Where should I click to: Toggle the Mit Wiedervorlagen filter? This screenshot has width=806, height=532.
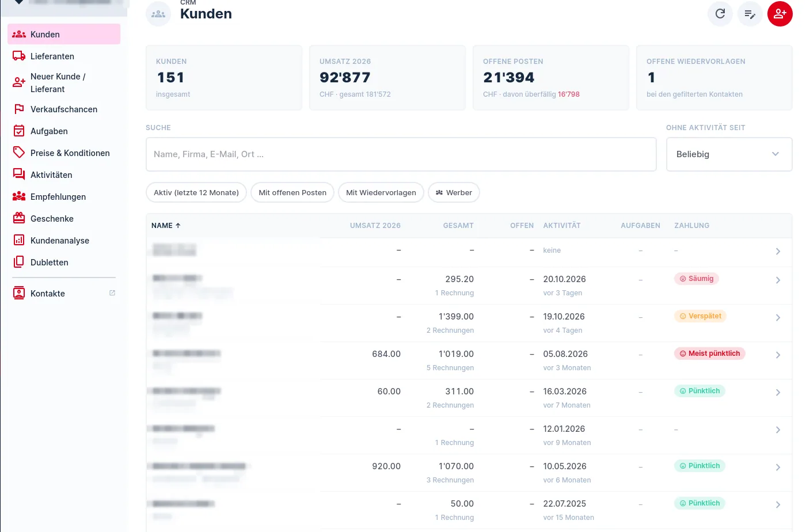click(x=381, y=192)
